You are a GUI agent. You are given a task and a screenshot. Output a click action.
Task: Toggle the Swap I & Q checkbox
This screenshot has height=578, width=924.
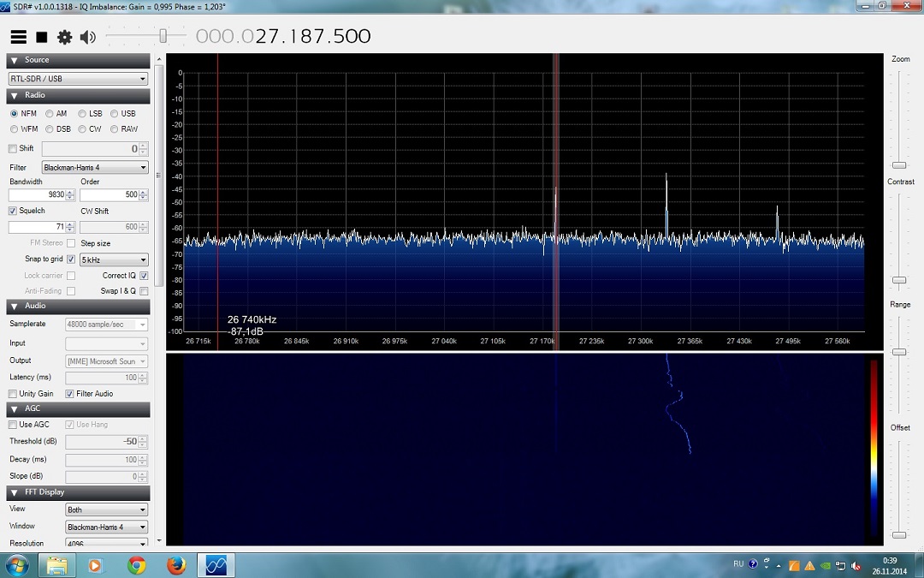pyautogui.click(x=144, y=291)
